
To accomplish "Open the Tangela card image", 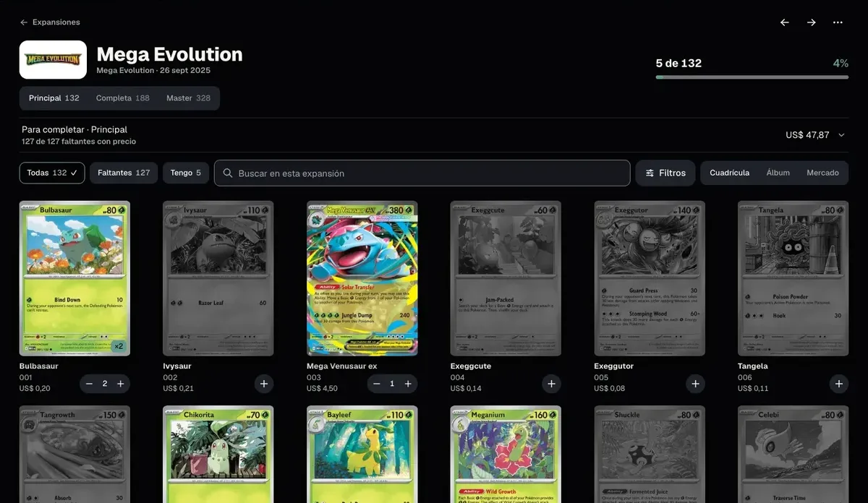I will (793, 278).
